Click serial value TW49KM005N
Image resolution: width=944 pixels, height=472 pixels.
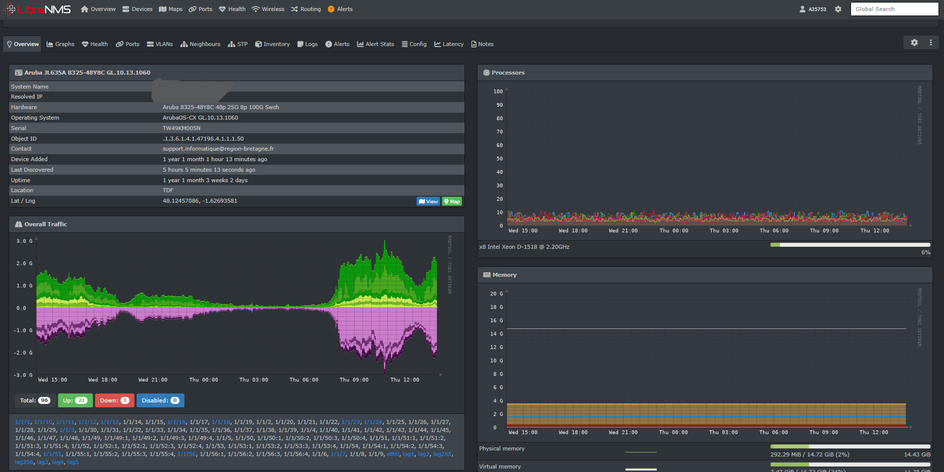point(181,128)
